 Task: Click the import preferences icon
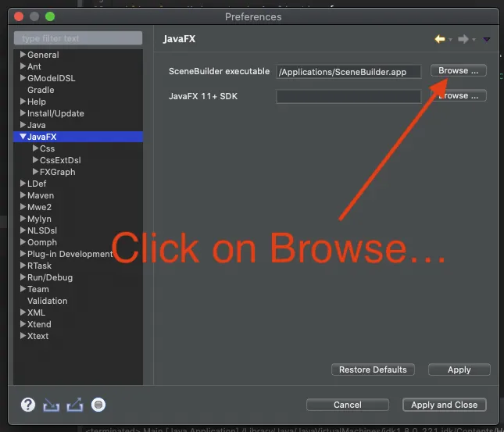pyautogui.click(x=52, y=405)
